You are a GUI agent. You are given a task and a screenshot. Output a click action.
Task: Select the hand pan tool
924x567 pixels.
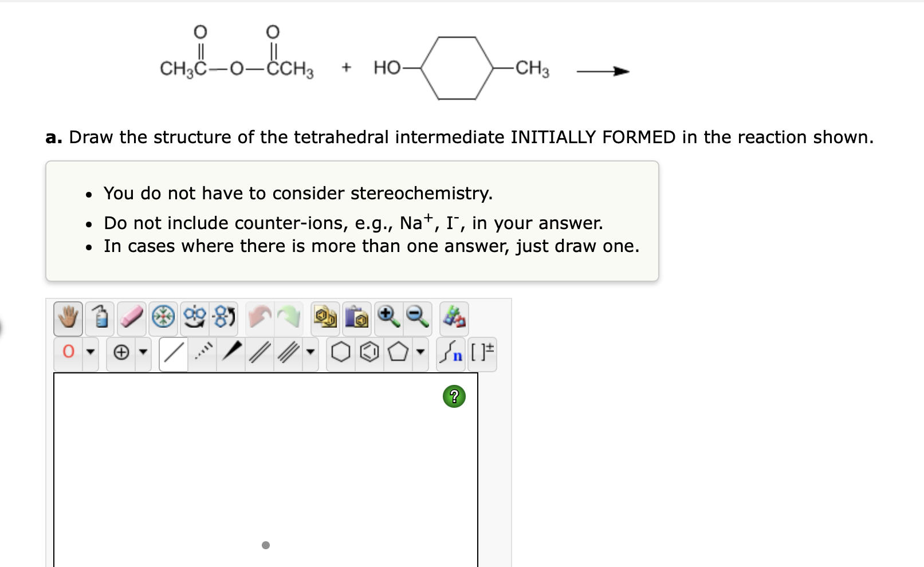tap(68, 318)
